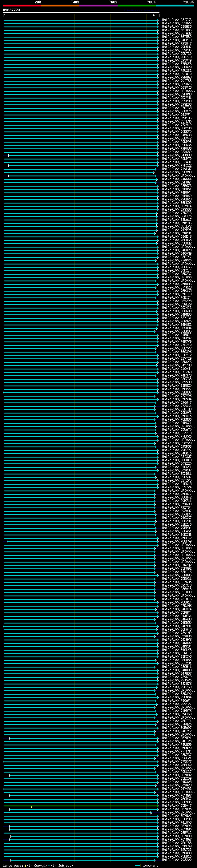Select hit label UniRef100_B6UGR9

tap(177, 67)
